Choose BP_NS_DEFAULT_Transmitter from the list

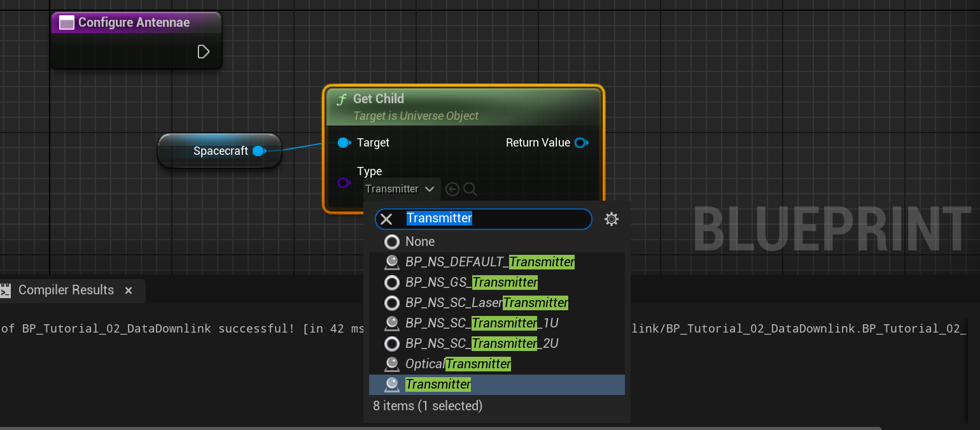coord(489,262)
